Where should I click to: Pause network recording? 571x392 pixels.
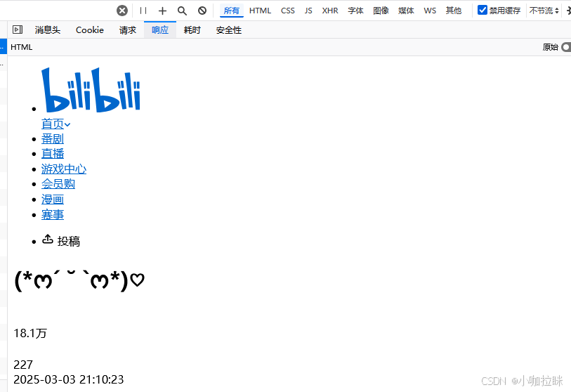point(143,11)
